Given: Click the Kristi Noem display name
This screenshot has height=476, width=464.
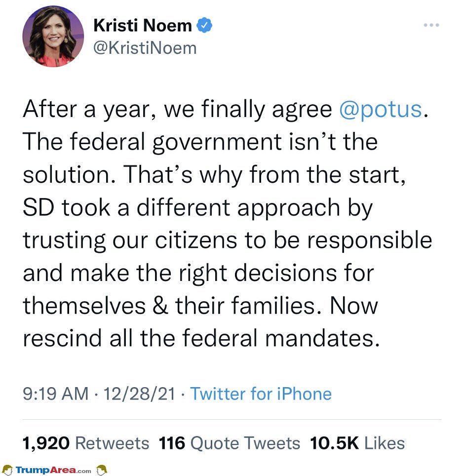Looking at the screenshot, I should tap(143, 25).
